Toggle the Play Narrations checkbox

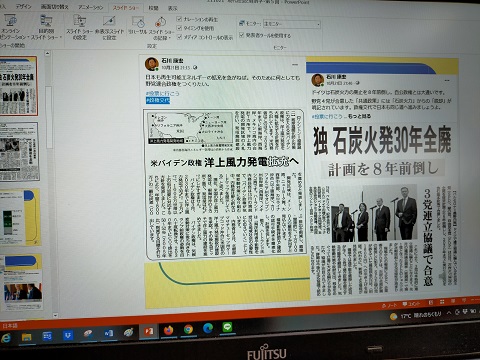pos(179,19)
